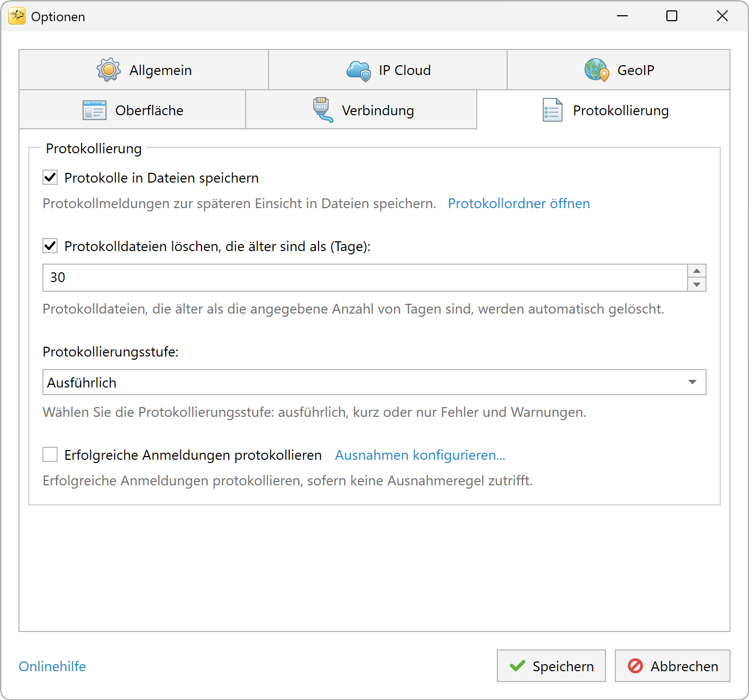Click into the days field showing 30
Image resolution: width=749 pixels, height=700 pixels.
coord(365,278)
